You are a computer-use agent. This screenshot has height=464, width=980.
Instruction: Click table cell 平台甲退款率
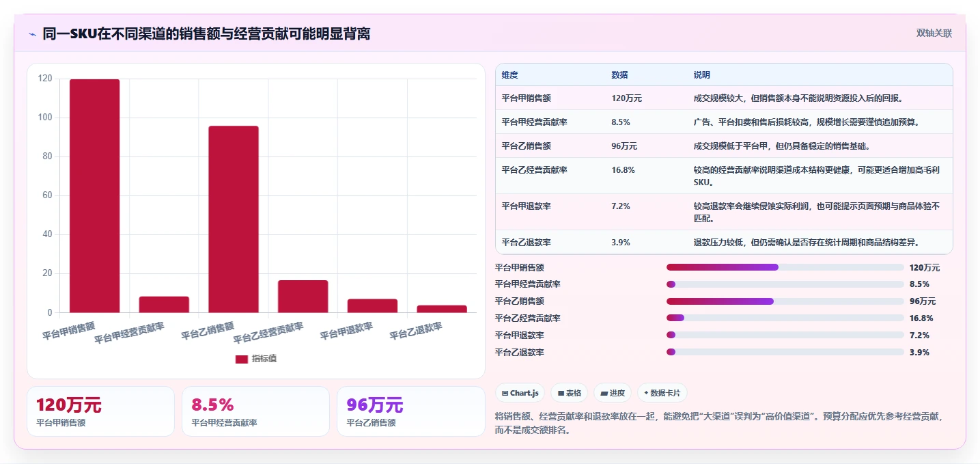526,206
